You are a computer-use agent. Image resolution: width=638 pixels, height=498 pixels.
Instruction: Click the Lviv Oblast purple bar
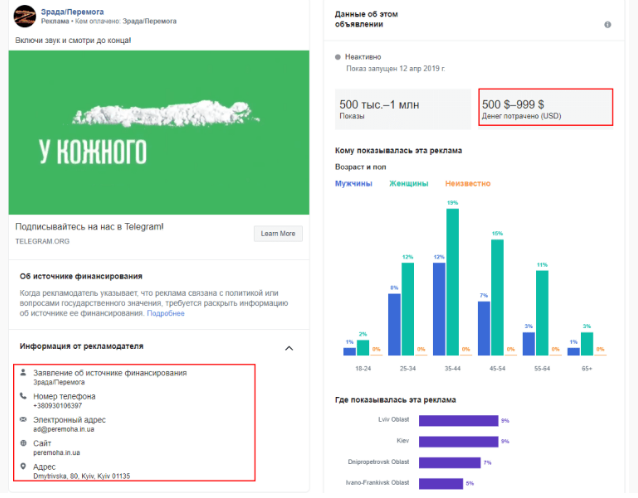[x=457, y=421]
